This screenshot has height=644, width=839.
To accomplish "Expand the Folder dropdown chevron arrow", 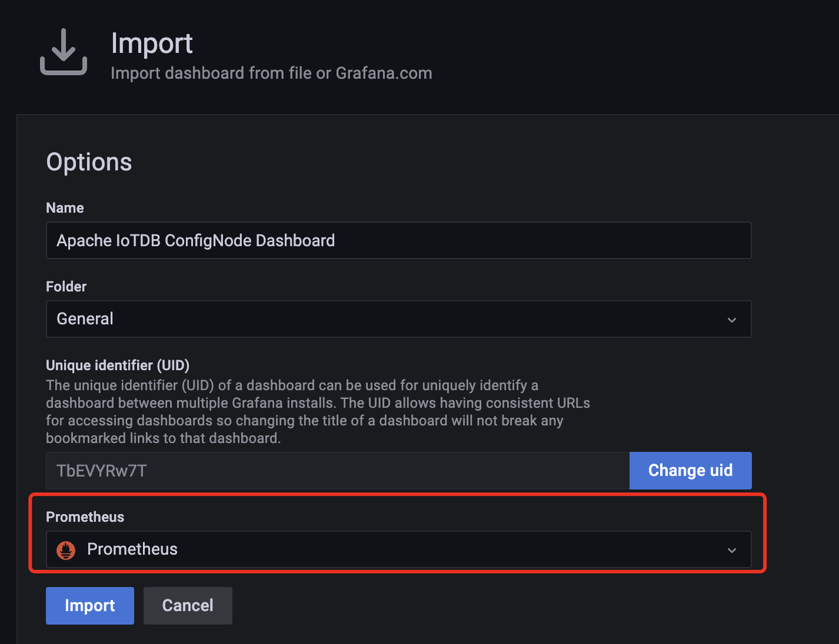I will 732,320.
